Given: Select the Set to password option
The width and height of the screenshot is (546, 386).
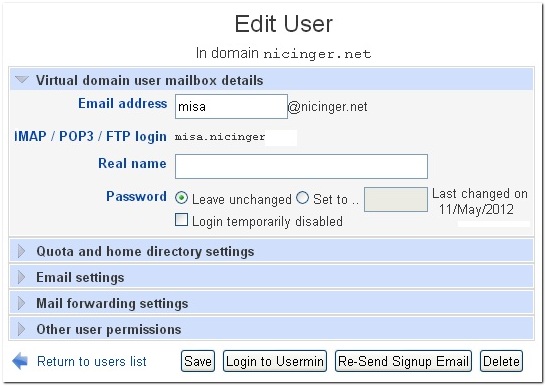Looking at the screenshot, I should tap(302, 198).
